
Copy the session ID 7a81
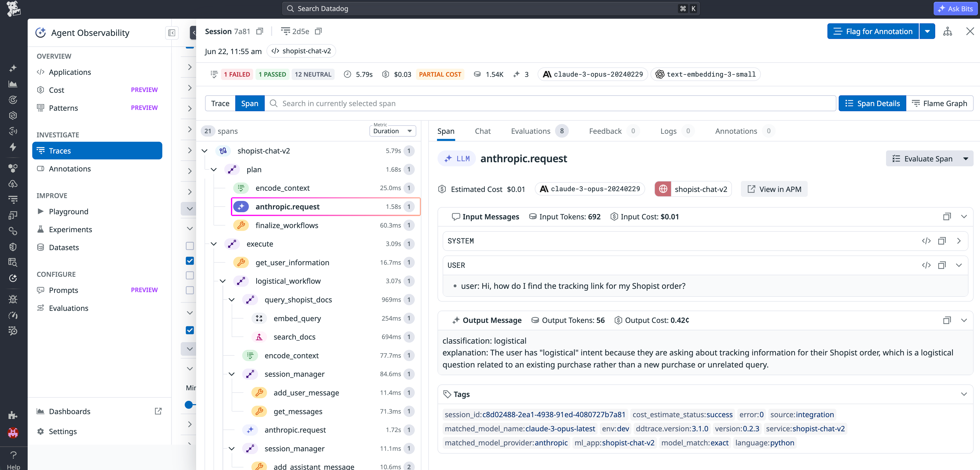(x=259, y=31)
